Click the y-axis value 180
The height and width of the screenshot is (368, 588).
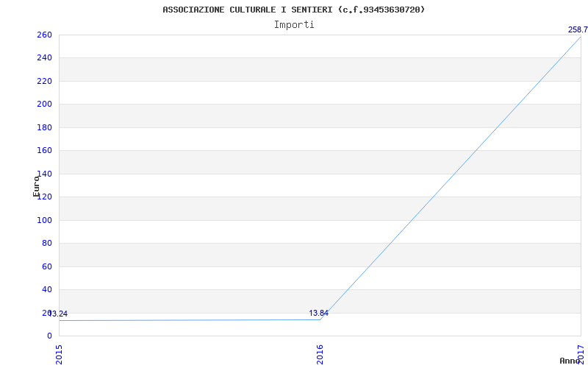pos(44,127)
